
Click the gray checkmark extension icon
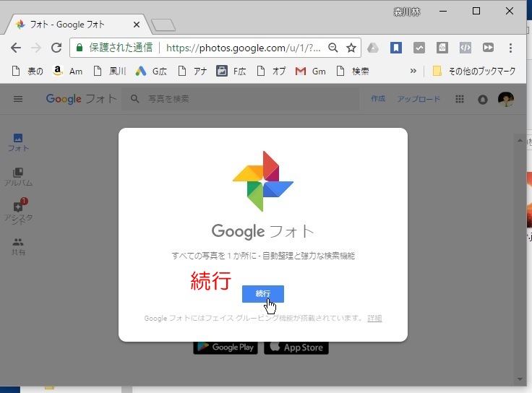[419, 48]
